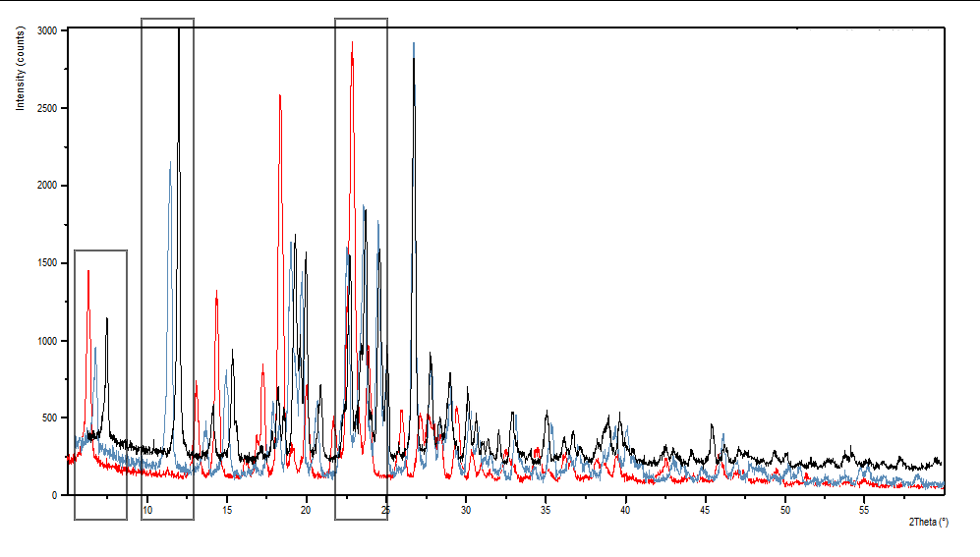Viewport: 980px width, 557px height.
Task: Select the 2500 tick on the intensity axis
Action: [x=47, y=109]
